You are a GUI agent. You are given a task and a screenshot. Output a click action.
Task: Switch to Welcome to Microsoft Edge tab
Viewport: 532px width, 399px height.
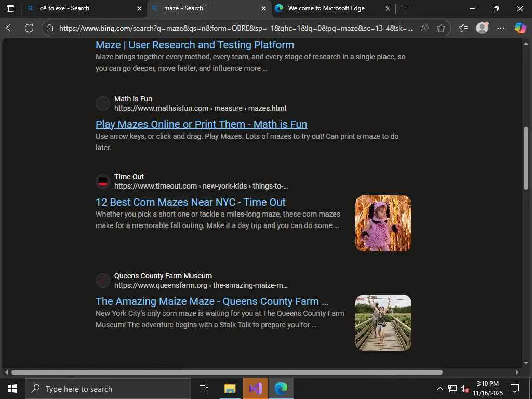[333, 8]
